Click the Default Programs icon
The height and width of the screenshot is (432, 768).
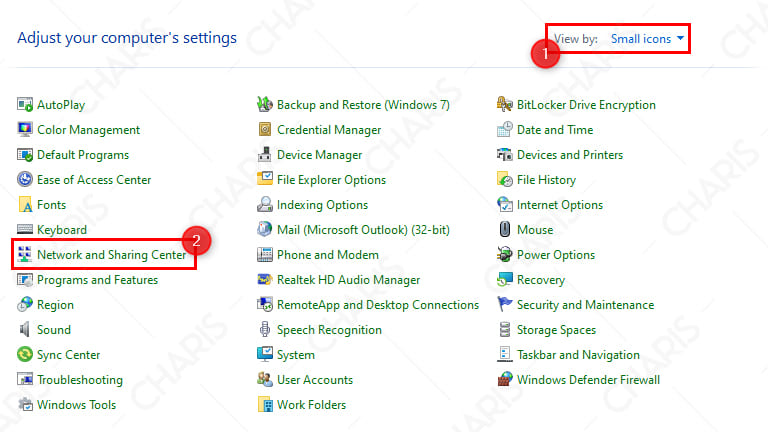(x=25, y=154)
